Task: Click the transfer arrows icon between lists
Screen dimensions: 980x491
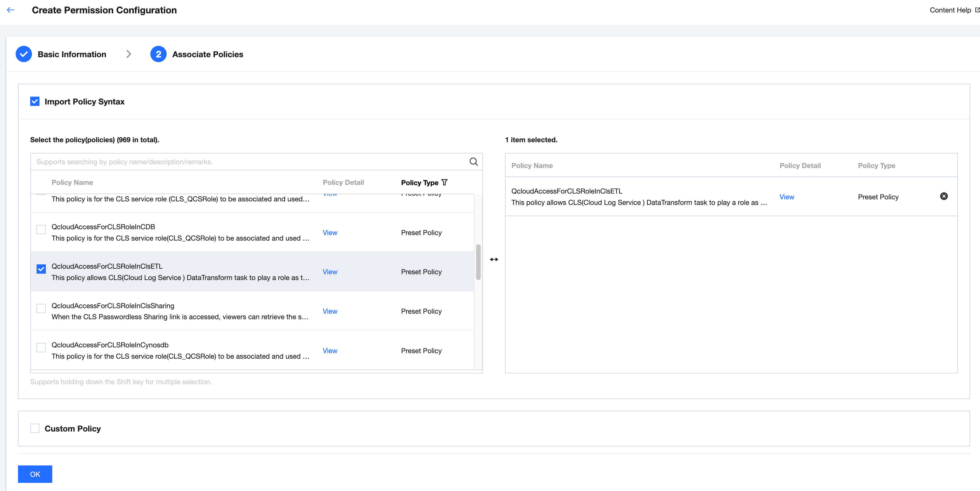Action: [x=494, y=259]
